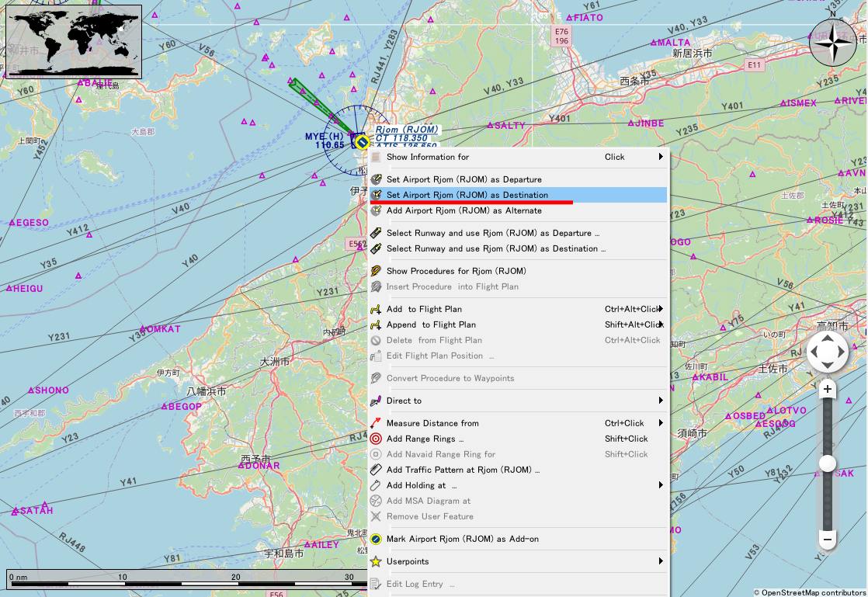Click the compass rose in map corner

[x=833, y=42]
